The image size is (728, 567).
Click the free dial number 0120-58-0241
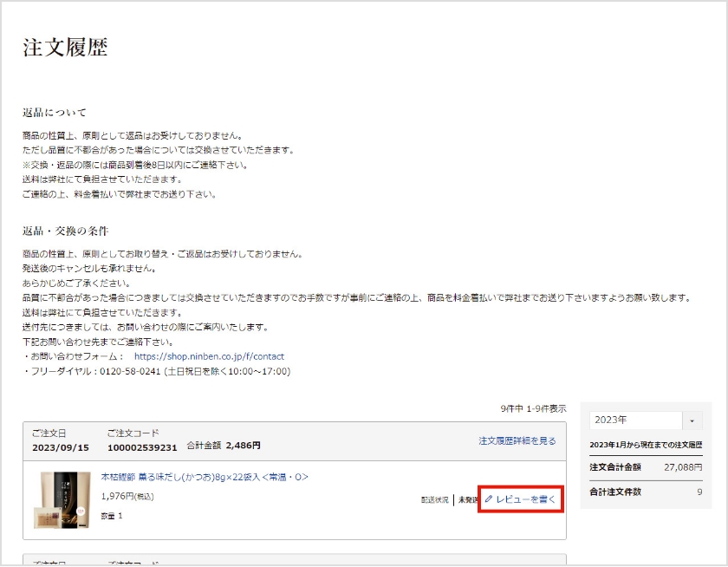(117, 371)
